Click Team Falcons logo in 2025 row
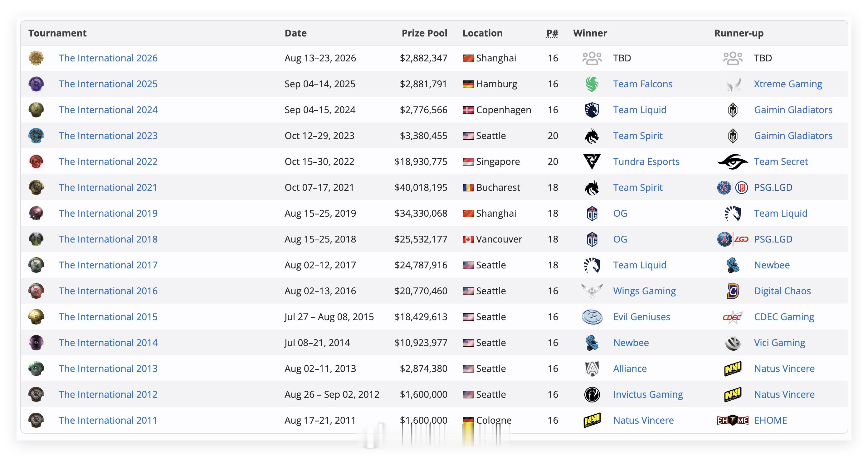The height and width of the screenshot is (457, 868). 592,84
